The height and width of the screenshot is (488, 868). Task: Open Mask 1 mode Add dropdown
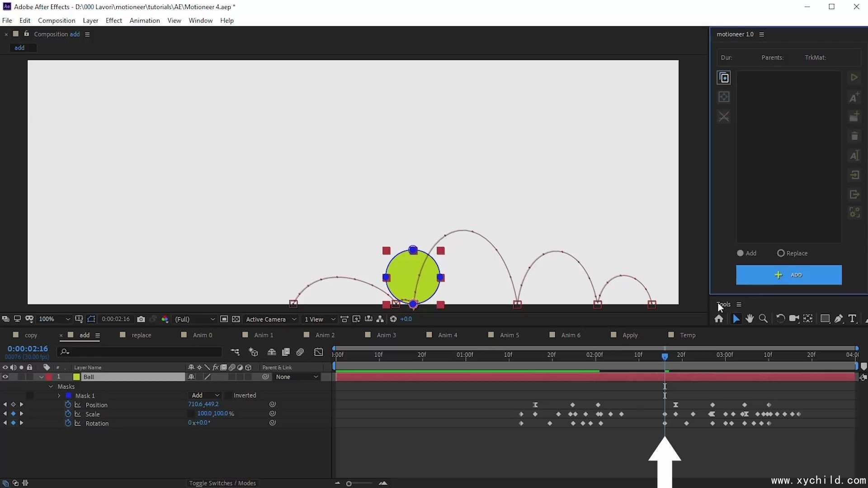(x=205, y=395)
